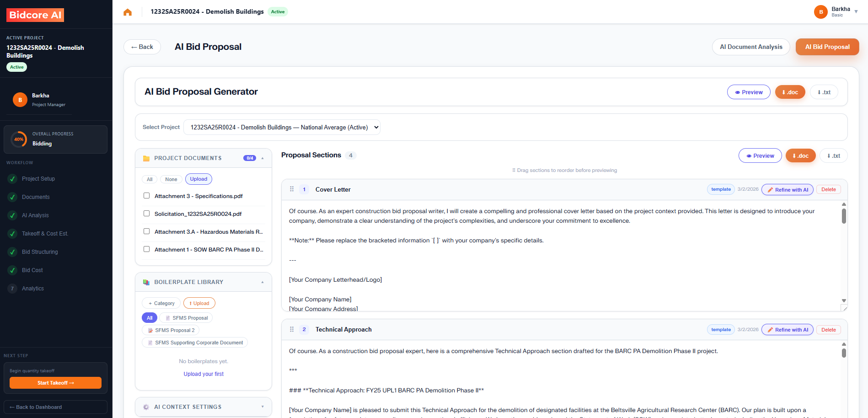
Task: Click Refine with AI on Cover Letter
Action: [x=787, y=189]
